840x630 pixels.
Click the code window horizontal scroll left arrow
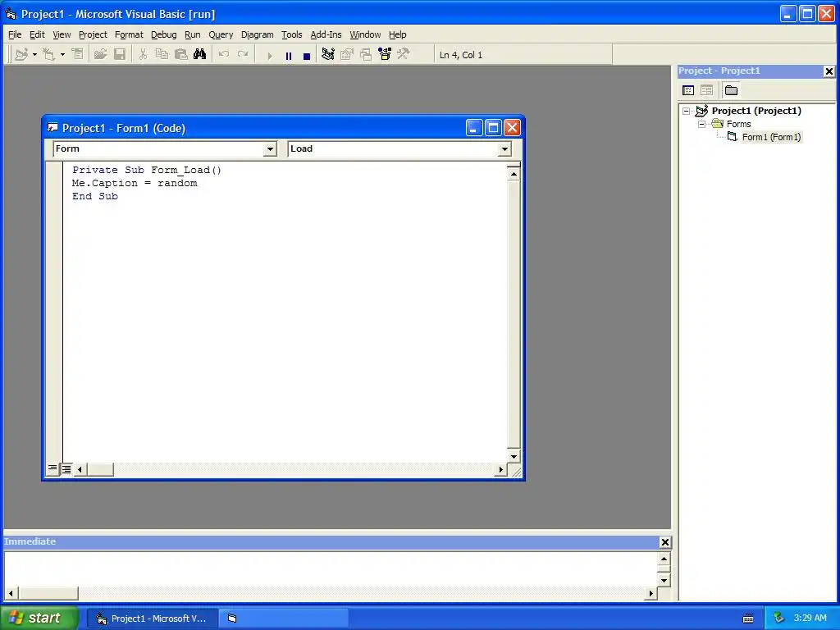80,470
